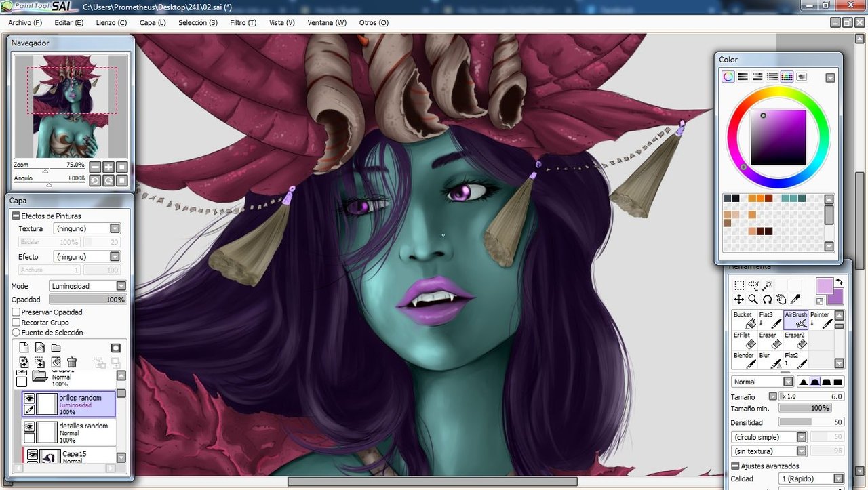868x490 pixels.
Task: Enable Preservar Opacidad checkbox
Action: coord(16,312)
